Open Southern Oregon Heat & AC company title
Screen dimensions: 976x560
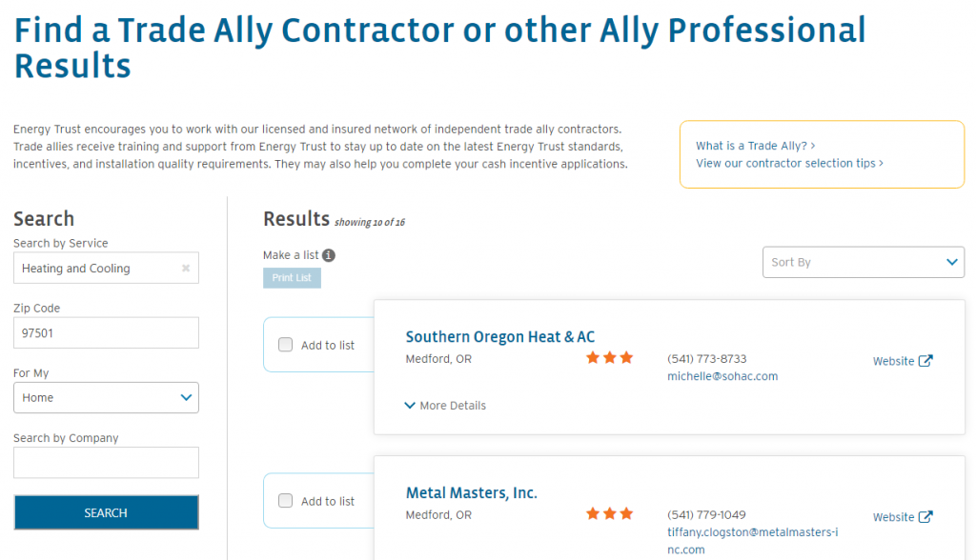coord(499,337)
